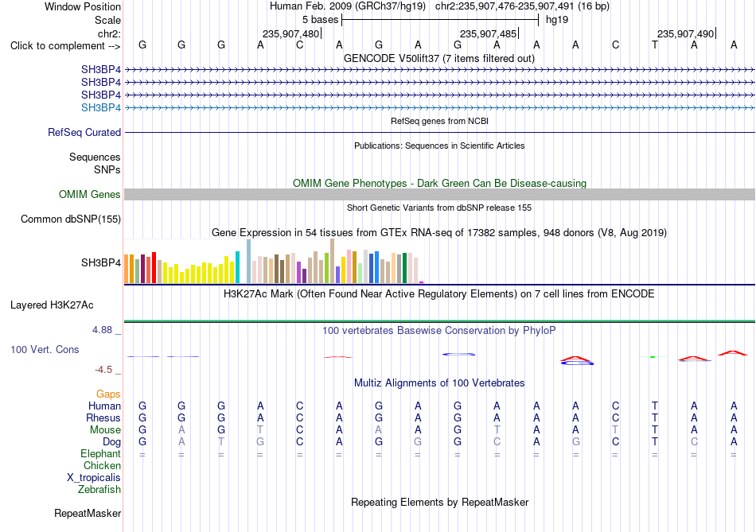
Task: Open the OMIM Genes track label
Action: (x=89, y=194)
